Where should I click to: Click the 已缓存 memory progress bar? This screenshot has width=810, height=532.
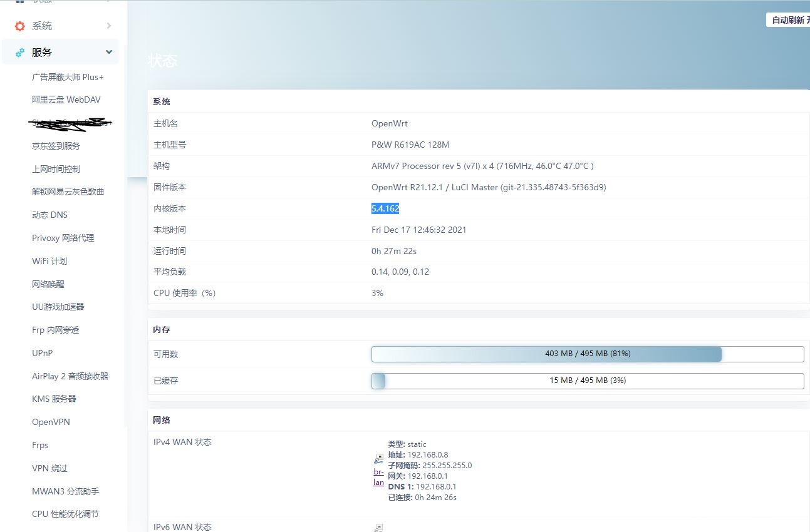click(587, 381)
